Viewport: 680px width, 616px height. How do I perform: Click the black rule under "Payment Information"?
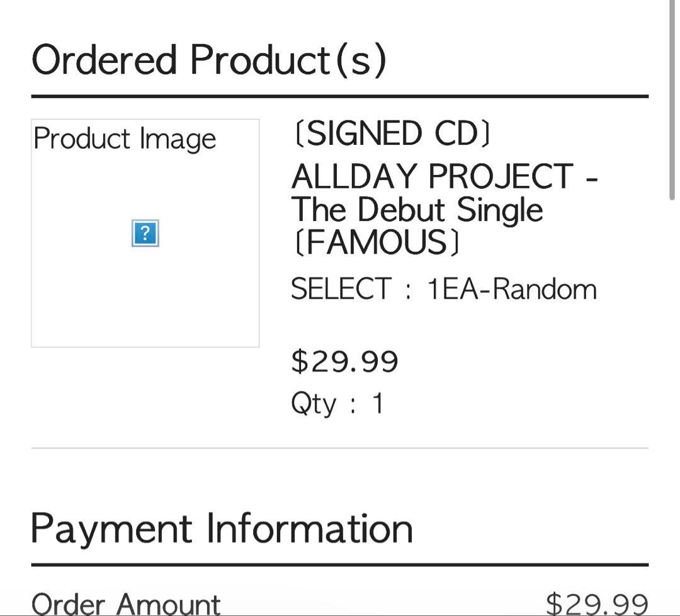tap(340, 565)
